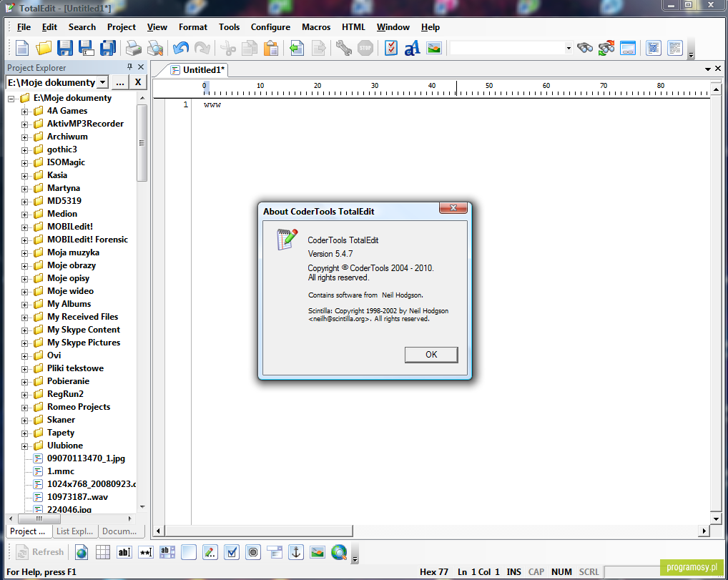Expand the 4A Games folder
Screen dimensions: 728x580
pos(24,112)
